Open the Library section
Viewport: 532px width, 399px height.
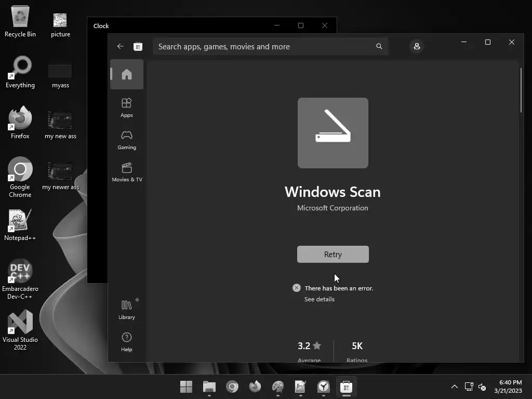[127, 310]
